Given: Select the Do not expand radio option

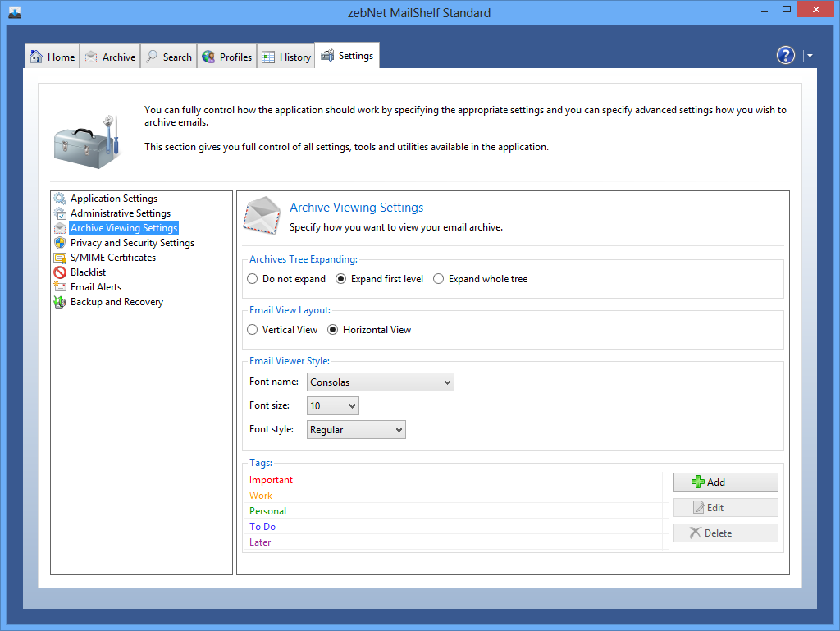Looking at the screenshot, I should pos(253,279).
